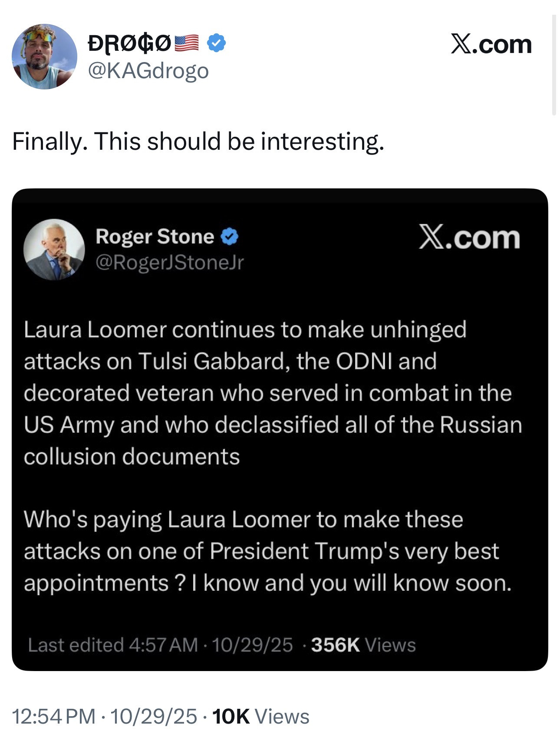
Task: Click the vertical scrollbar on the right edge
Action: coord(554,65)
